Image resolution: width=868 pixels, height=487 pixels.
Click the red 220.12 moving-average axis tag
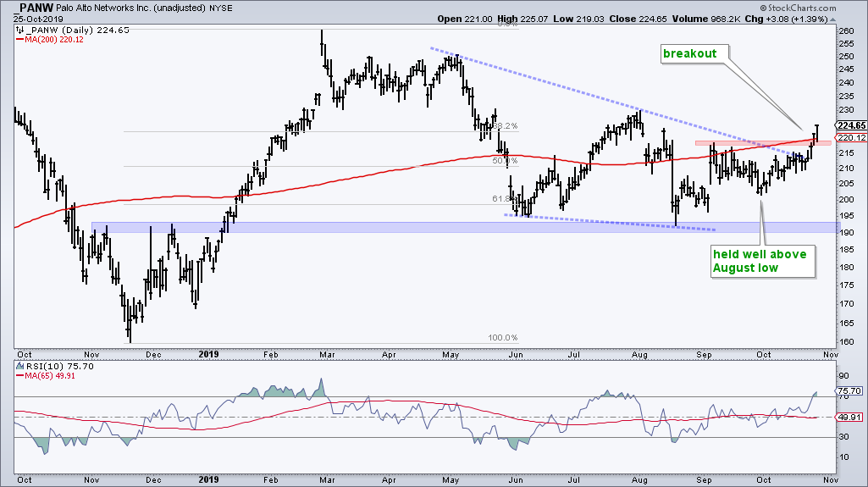(852, 138)
